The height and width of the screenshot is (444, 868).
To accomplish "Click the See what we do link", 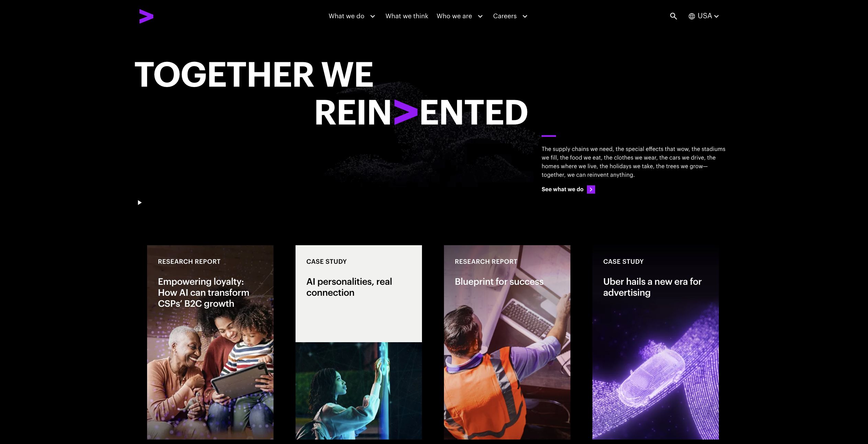I will (562, 189).
